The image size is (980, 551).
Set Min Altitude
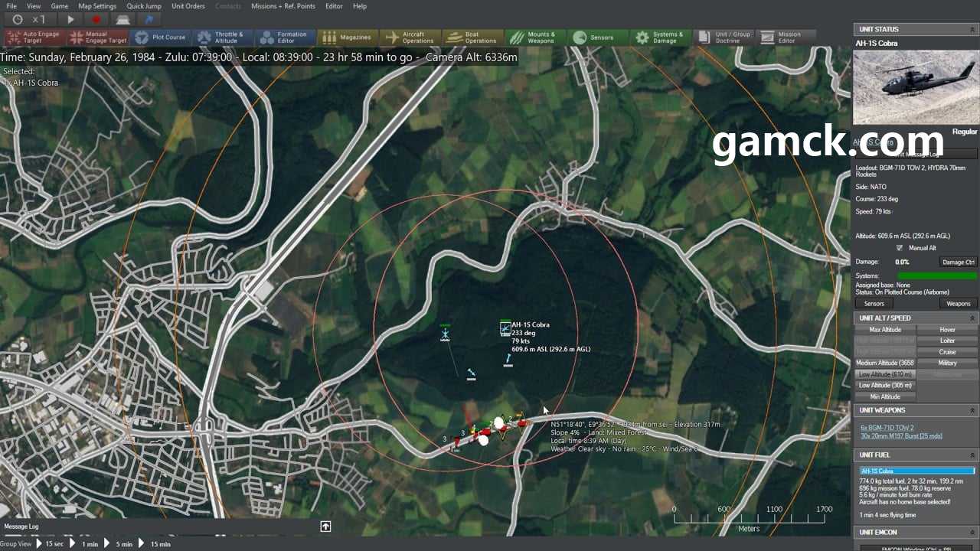[885, 396]
